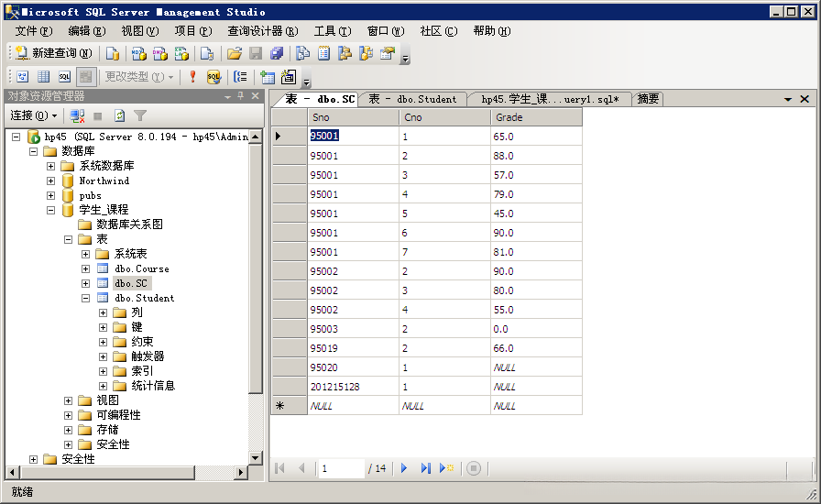Switch to the hp45.学生_课...uery1.sql* tab
Image resolution: width=821 pixels, height=504 pixels.
(550, 99)
